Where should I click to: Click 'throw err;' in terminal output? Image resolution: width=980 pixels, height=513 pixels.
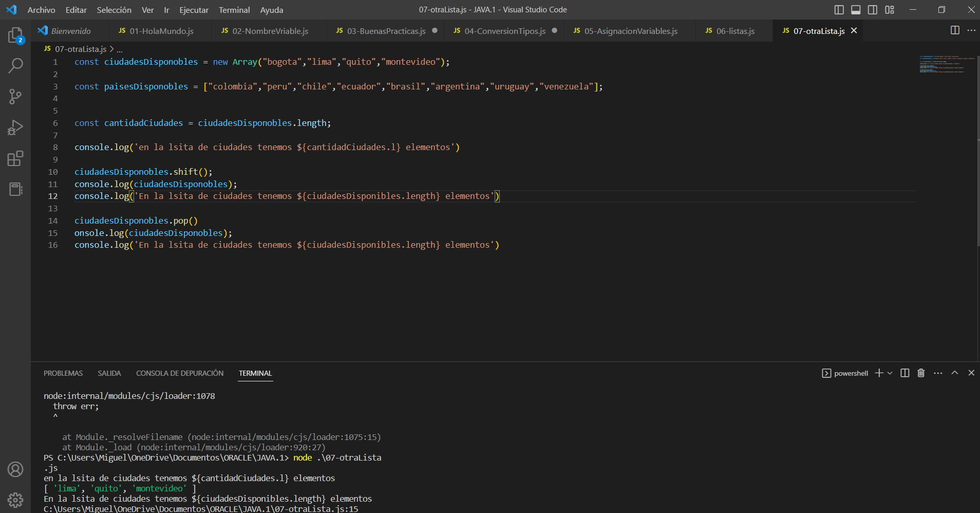coord(76,406)
